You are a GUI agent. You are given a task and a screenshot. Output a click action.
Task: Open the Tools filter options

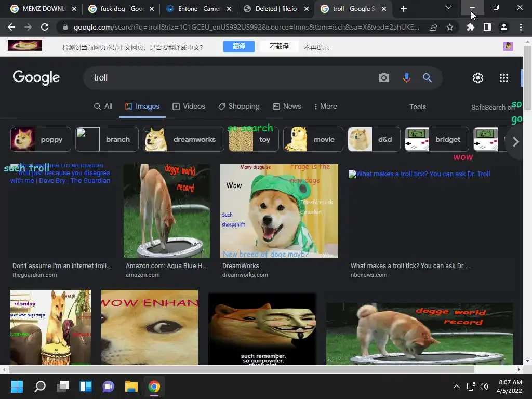point(418,107)
